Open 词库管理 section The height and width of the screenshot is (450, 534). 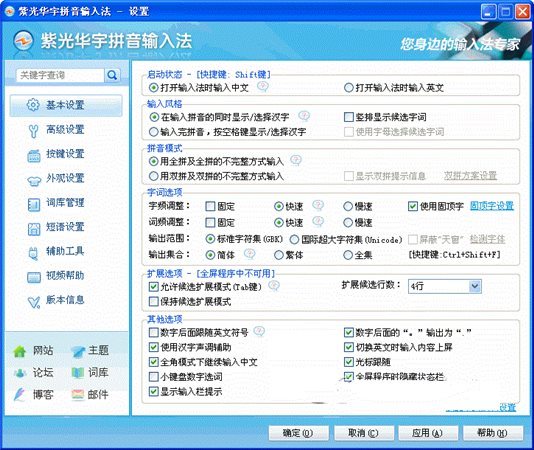tap(66, 203)
